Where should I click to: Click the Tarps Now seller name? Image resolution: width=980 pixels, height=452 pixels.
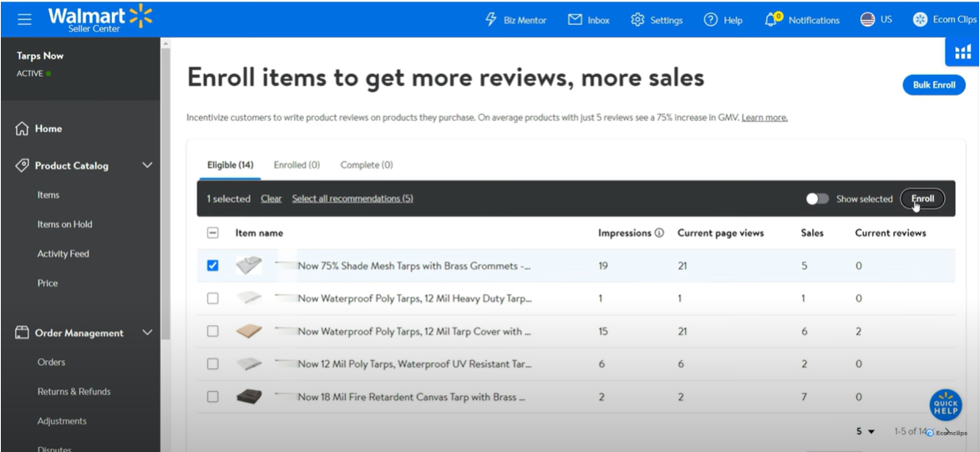(x=40, y=56)
